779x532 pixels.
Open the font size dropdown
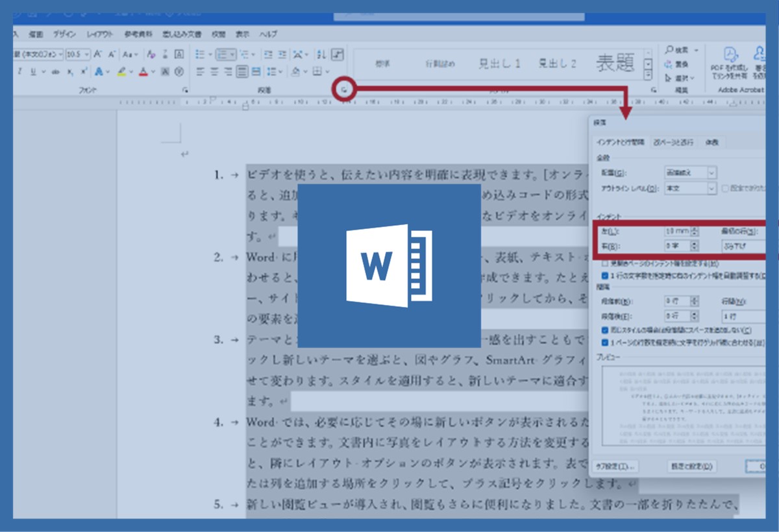pos(86,54)
